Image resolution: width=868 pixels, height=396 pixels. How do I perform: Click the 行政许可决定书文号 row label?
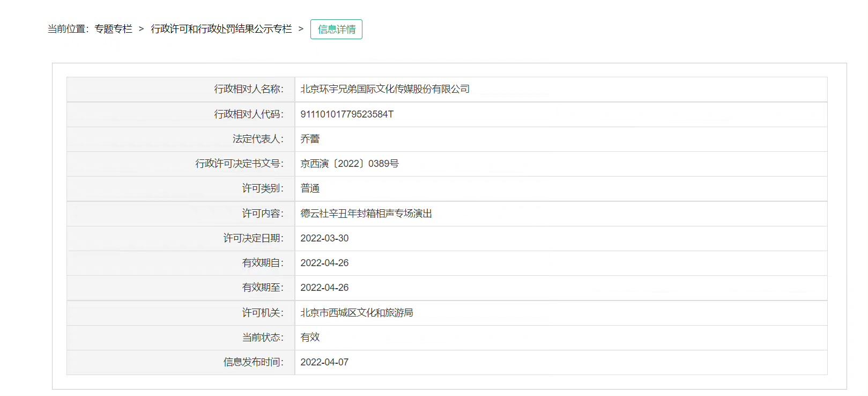pyautogui.click(x=239, y=164)
